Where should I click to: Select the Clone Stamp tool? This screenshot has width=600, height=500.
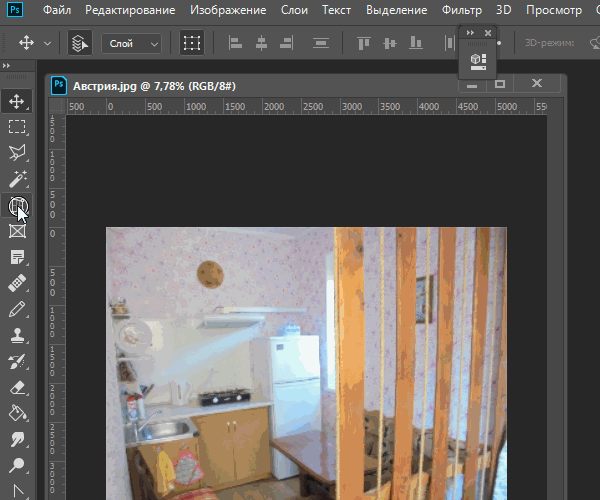coord(17,336)
